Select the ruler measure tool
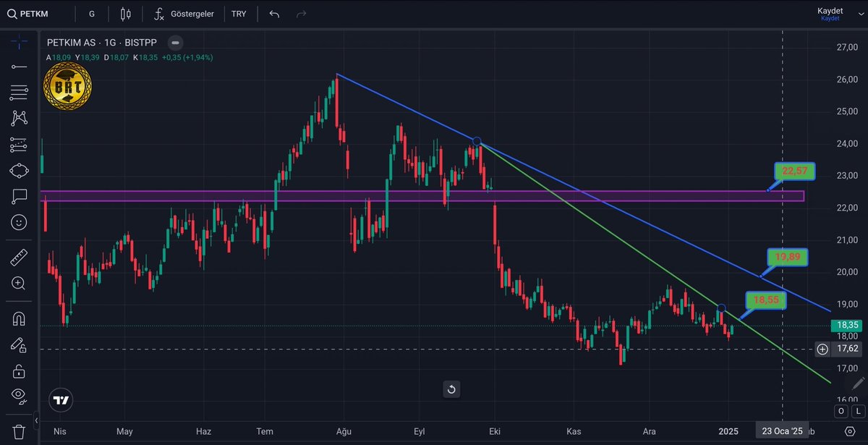 pos(19,257)
